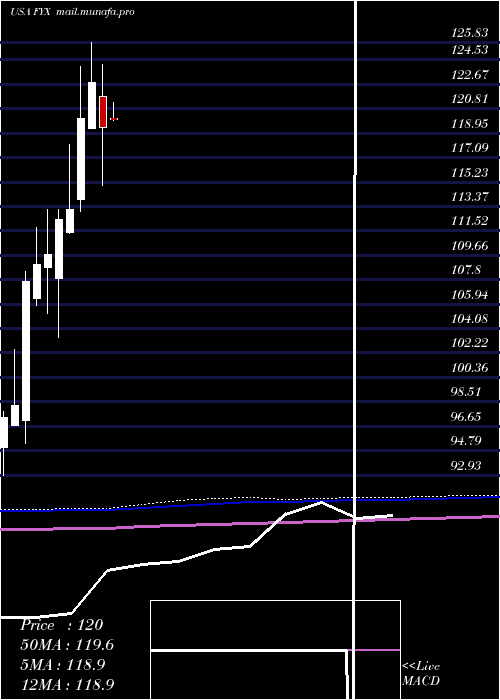The image size is (500, 700).
Task: Click the '<<Live MACD' label
Action: coord(421,673)
